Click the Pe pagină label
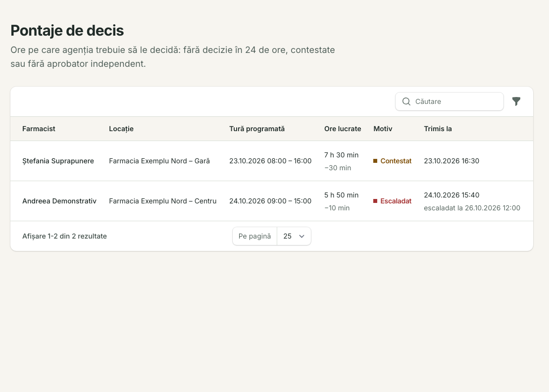The width and height of the screenshot is (549, 392). 254,236
